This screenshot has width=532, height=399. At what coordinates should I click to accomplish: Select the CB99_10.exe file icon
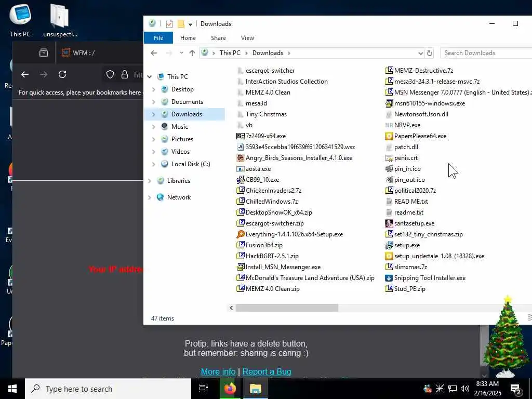(x=240, y=179)
